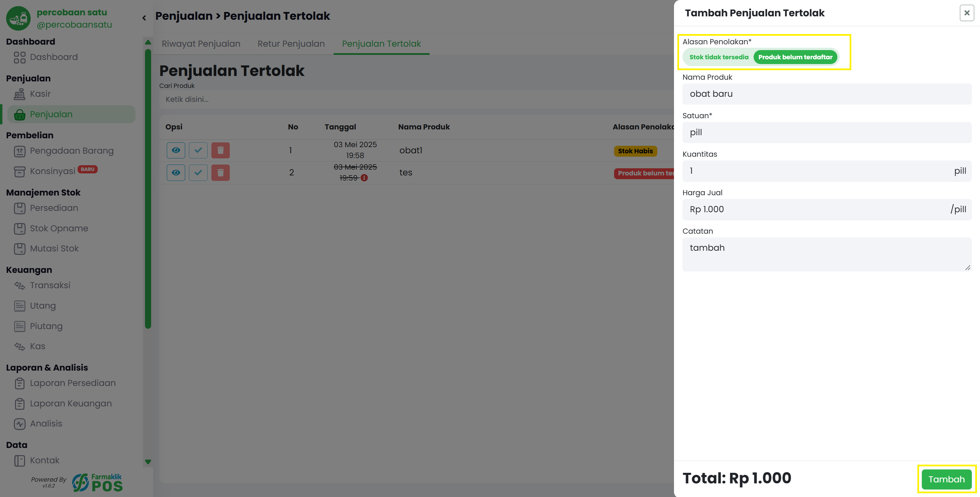Click the 03 Mei 2025 19:58 date cell
The height and width of the screenshot is (497, 980).
click(355, 150)
